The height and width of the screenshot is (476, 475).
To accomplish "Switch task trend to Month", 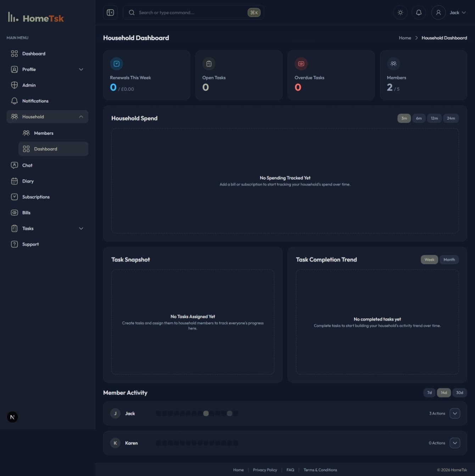I will [x=449, y=259].
